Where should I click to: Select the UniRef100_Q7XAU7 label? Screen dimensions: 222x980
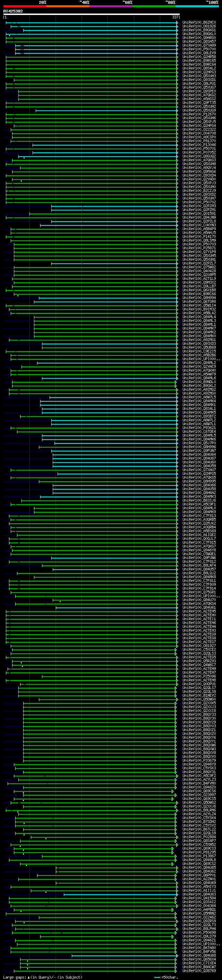199,470
